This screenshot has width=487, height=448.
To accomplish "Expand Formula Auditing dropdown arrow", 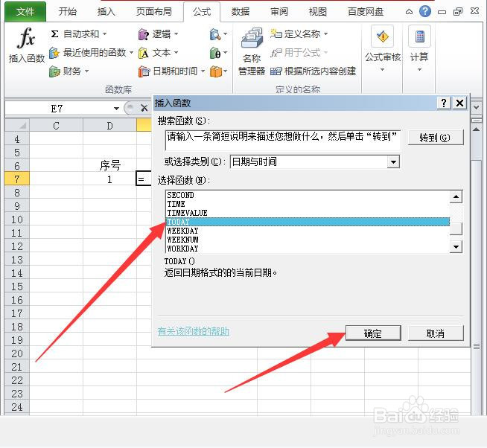I will pos(382,69).
